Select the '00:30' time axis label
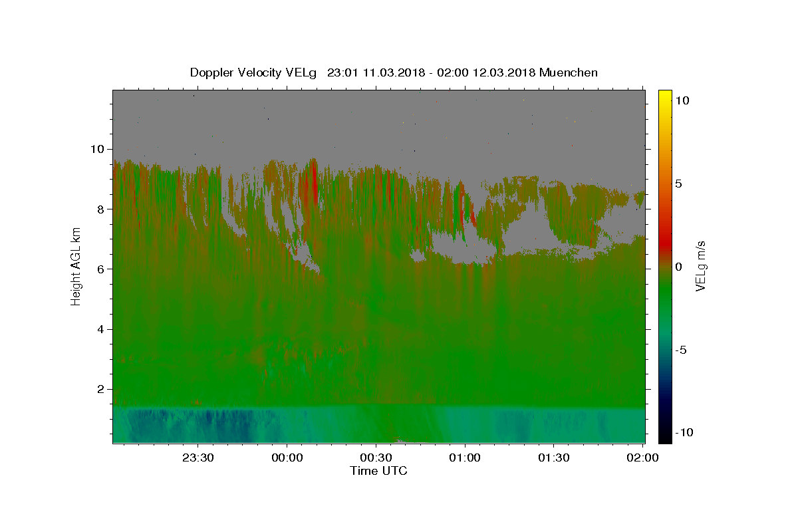The height and width of the screenshot is (532, 798). [x=376, y=458]
